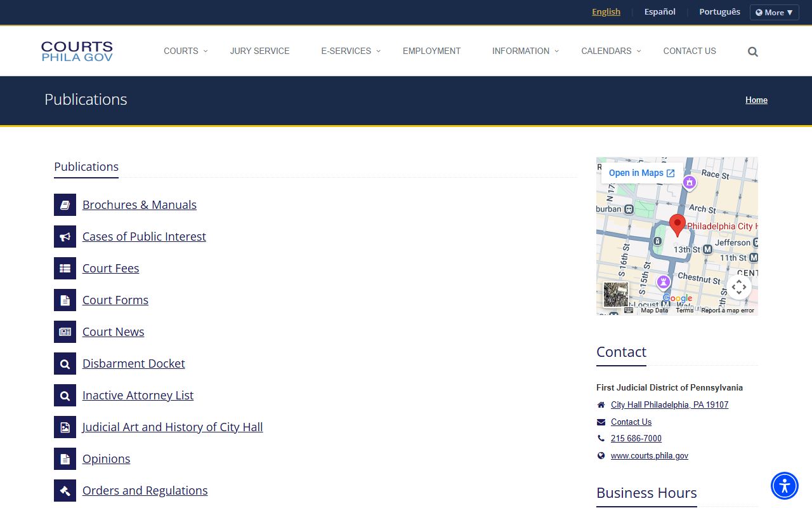Screen dimensions: 812x508
Task: Click the gavel icon beside Orders and Regulations
Action: [x=65, y=490]
